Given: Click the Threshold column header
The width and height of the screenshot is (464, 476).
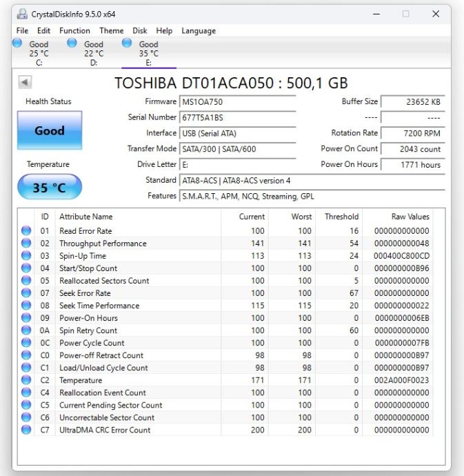Looking at the screenshot, I should (339, 217).
